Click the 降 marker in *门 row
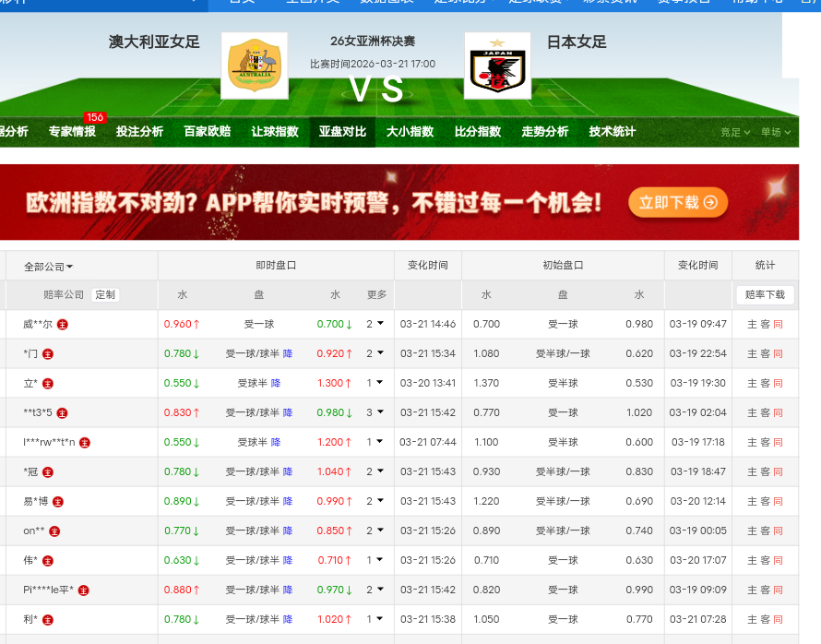The height and width of the screenshot is (644, 821). tap(288, 354)
